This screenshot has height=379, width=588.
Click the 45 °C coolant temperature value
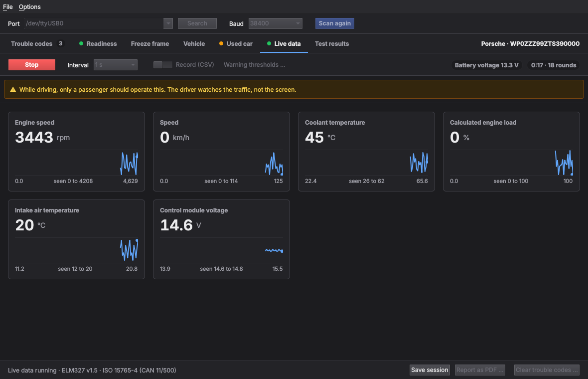click(x=320, y=137)
